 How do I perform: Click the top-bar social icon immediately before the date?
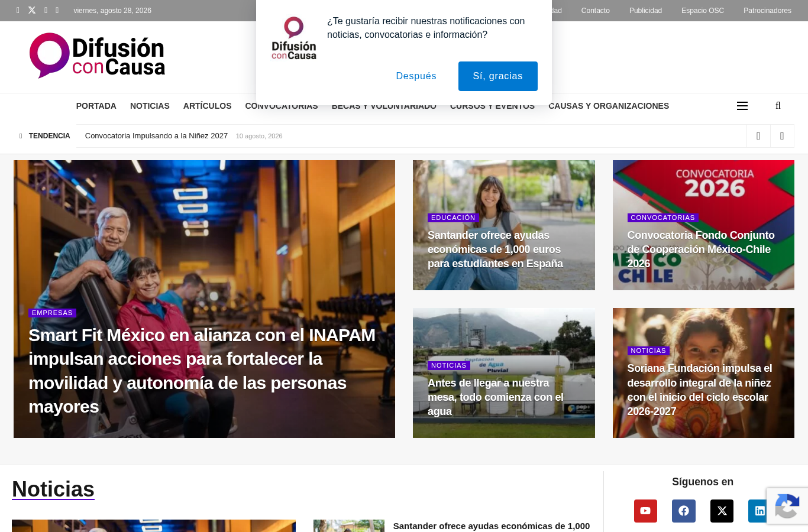pyautogui.click(x=57, y=10)
